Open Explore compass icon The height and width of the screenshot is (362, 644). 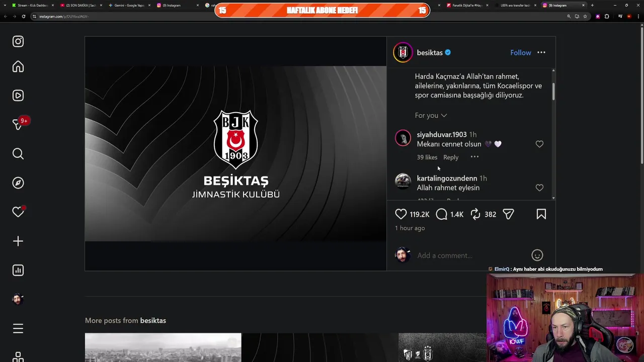tap(18, 183)
